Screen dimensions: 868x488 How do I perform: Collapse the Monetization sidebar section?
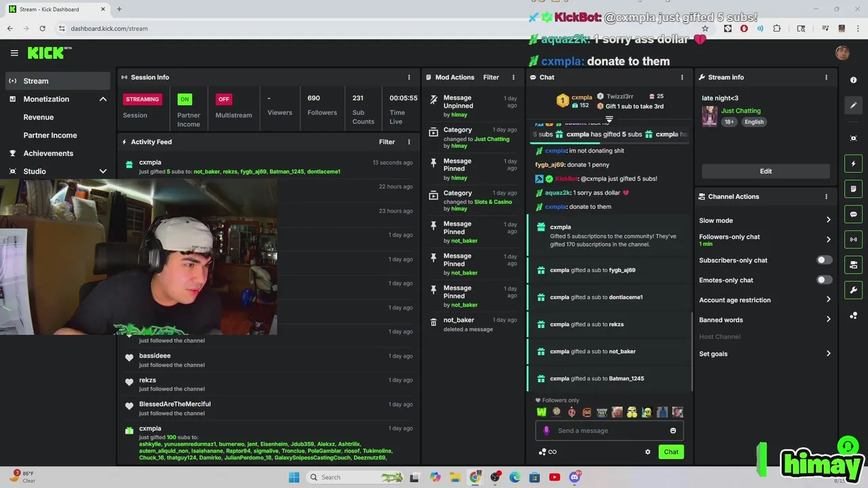click(103, 99)
